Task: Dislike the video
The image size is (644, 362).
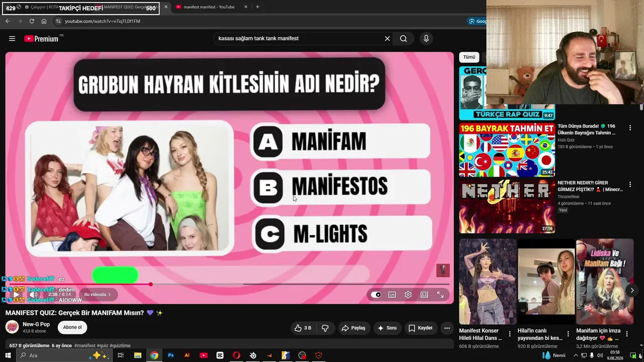Action: (x=325, y=328)
